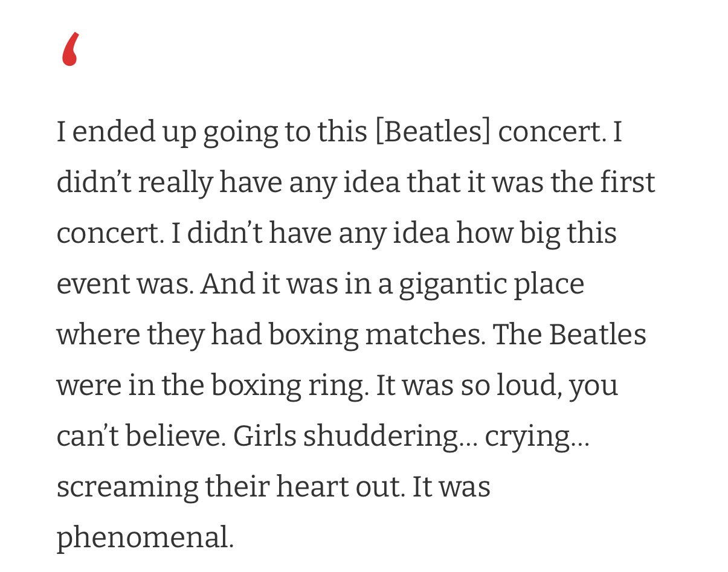Click the phrase 'The Beatles' in the paragraph
Image resolution: width=728 pixels, height=572 pixels.
click(x=569, y=334)
